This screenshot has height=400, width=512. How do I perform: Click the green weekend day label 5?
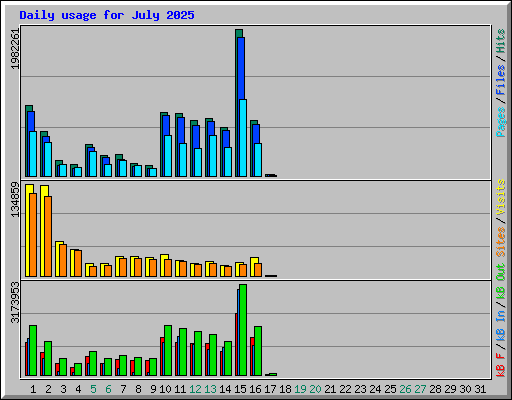coord(93,389)
